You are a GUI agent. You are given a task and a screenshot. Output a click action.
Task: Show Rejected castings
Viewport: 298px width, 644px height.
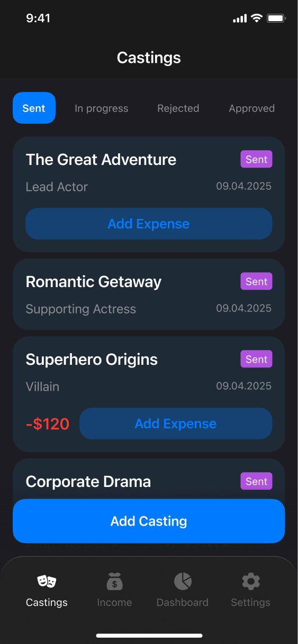(x=178, y=108)
